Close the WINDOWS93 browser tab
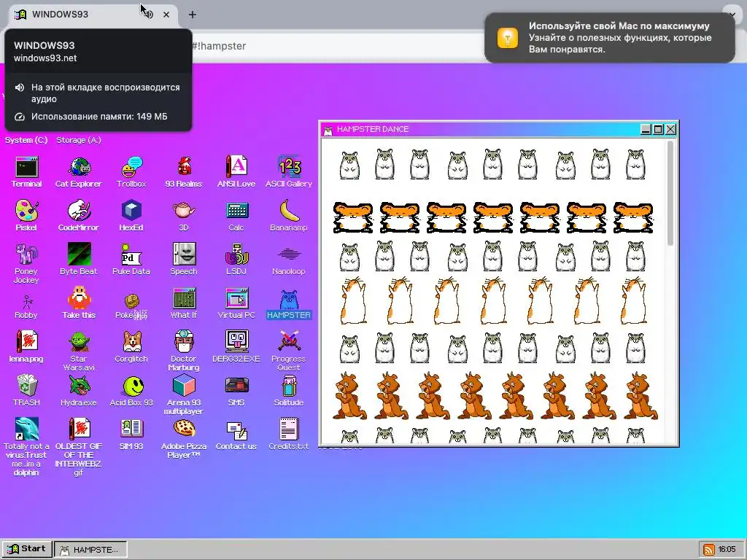 tap(166, 15)
